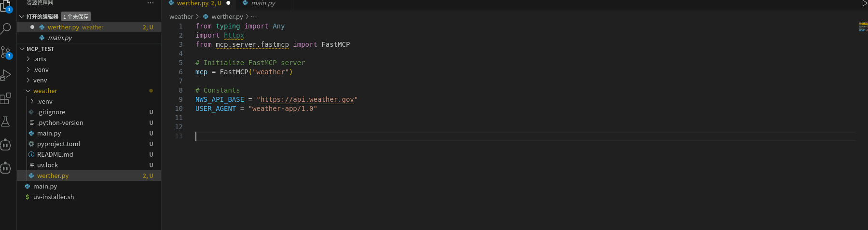Open Explorer more actions ellipsis
The image size is (868, 230).
[151, 3]
